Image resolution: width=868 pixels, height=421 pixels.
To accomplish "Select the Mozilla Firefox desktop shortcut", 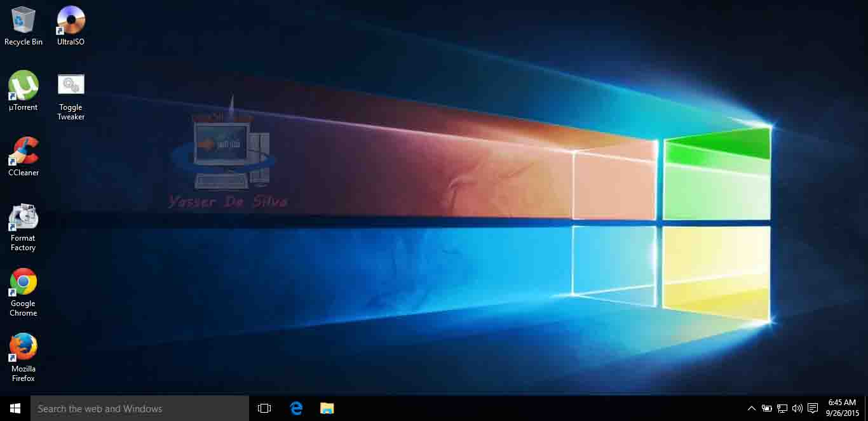I will tap(24, 358).
